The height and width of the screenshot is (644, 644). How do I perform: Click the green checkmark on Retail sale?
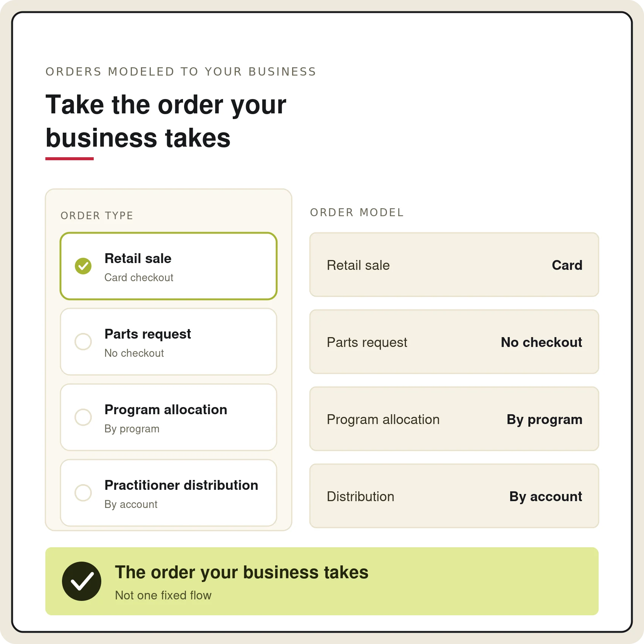[x=83, y=266]
